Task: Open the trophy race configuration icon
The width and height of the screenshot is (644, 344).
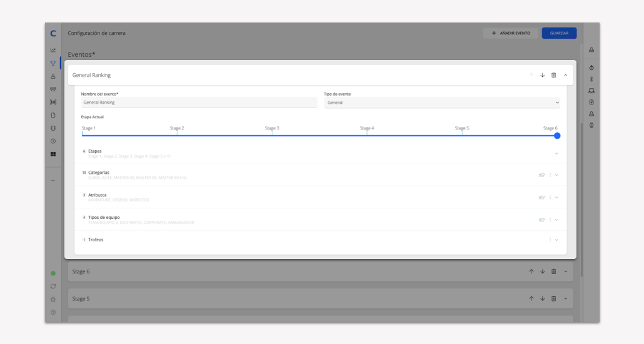Action: click(x=53, y=63)
